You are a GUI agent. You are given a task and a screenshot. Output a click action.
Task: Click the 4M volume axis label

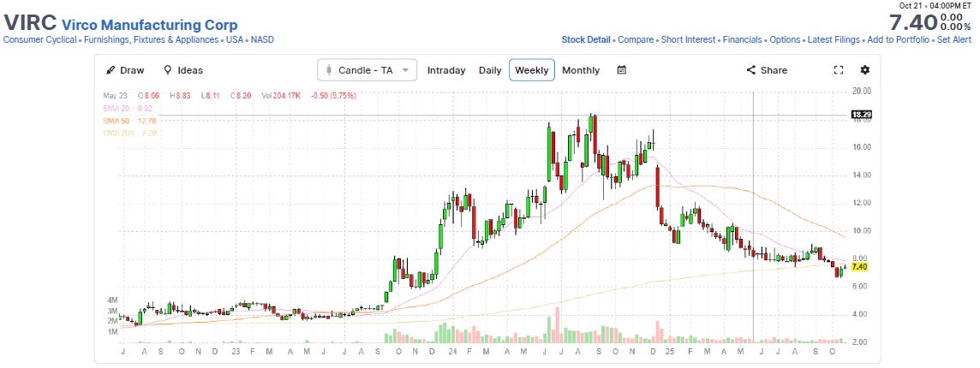(x=112, y=300)
